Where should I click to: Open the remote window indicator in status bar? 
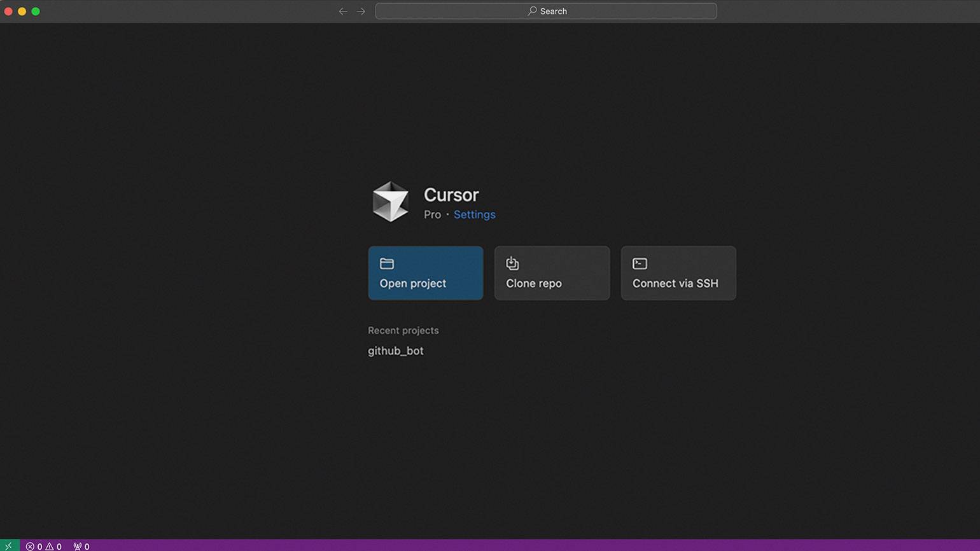point(10,546)
